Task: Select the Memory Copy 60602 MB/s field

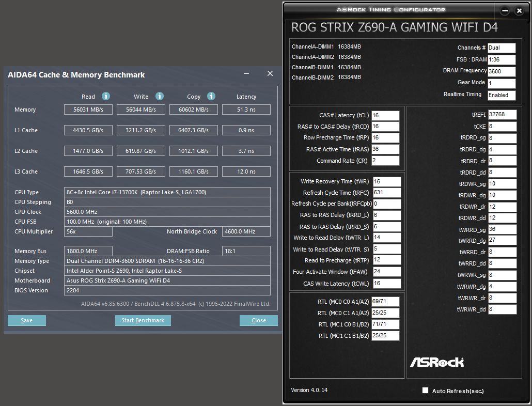Action: click(193, 110)
